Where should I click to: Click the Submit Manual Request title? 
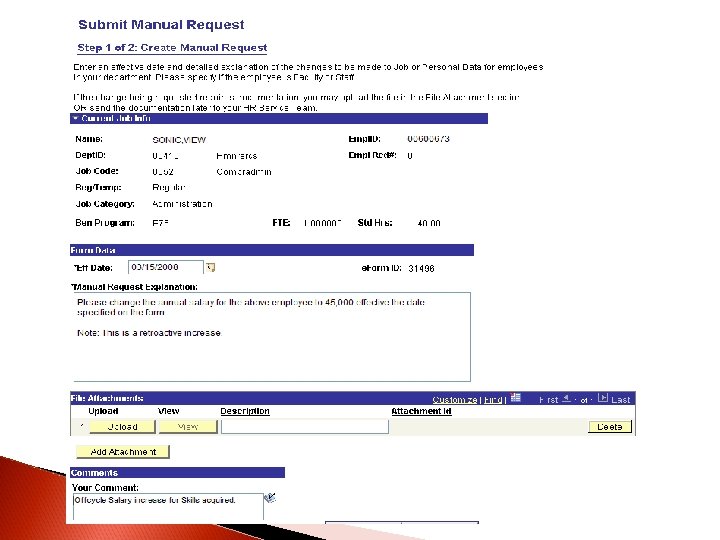(x=161, y=24)
